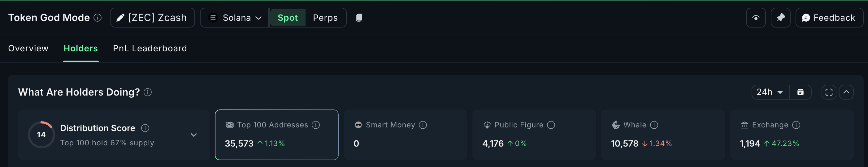Click the copy token address icon

click(x=359, y=18)
